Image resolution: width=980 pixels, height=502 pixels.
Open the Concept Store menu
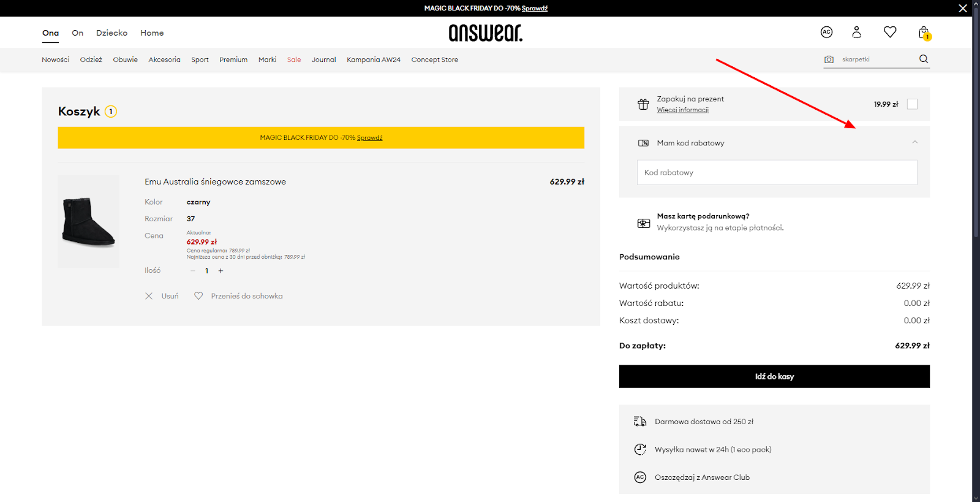click(x=434, y=59)
